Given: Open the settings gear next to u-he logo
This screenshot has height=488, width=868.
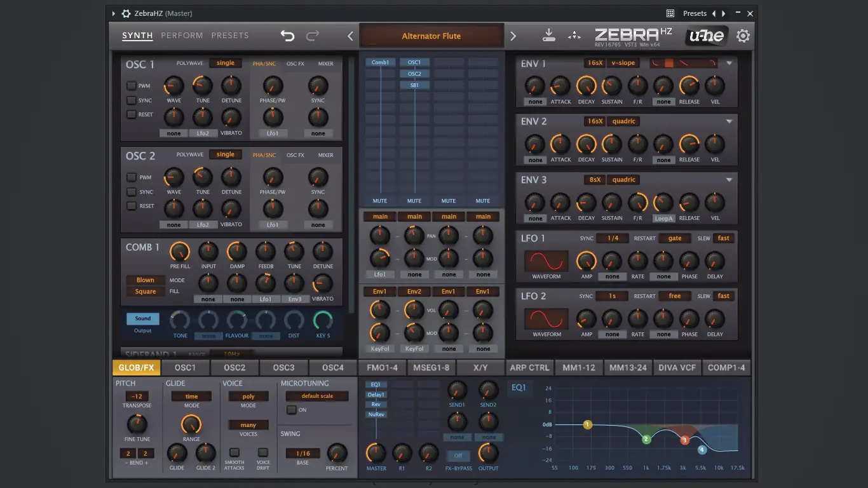Looking at the screenshot, I should click(743, 36).
